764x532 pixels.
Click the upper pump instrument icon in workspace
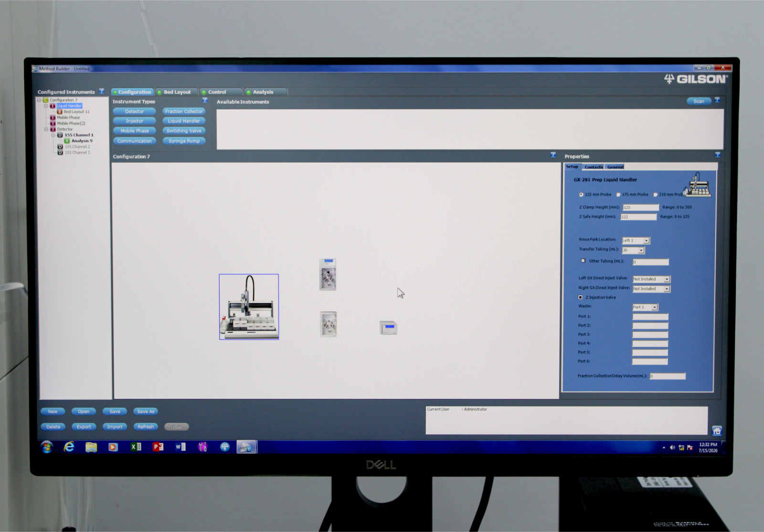click(328, 274)
